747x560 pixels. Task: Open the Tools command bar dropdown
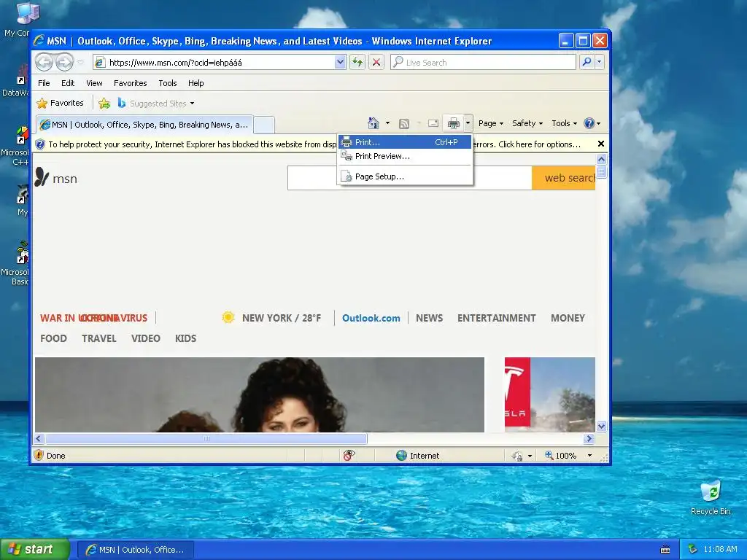564,123
